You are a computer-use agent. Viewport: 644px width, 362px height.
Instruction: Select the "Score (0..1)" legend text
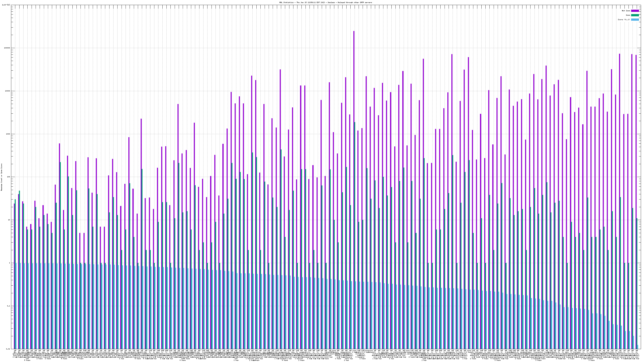(624, 20)
